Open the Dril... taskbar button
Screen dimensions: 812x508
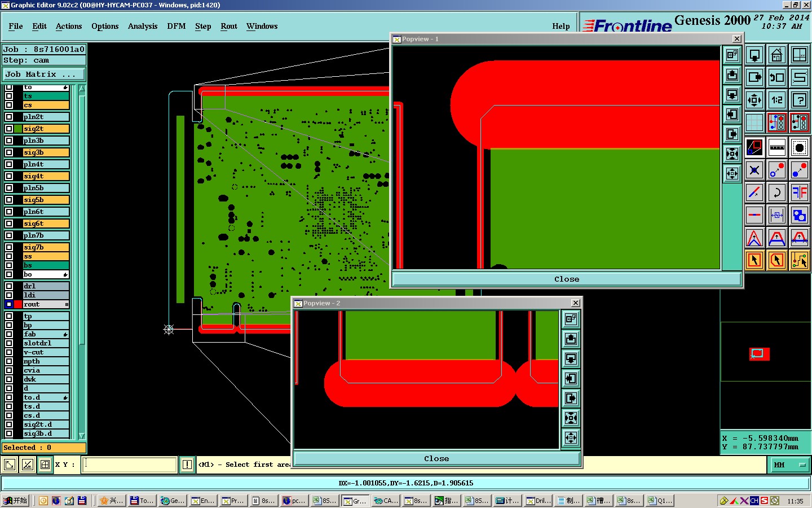pyautogui.click(x=539, y=500)
